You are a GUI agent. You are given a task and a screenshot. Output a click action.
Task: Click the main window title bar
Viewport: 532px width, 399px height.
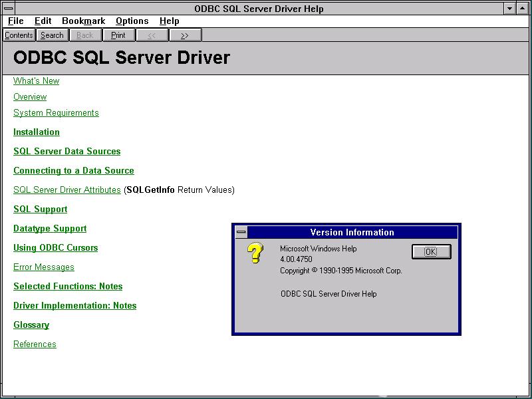click(x=259, y=9)
